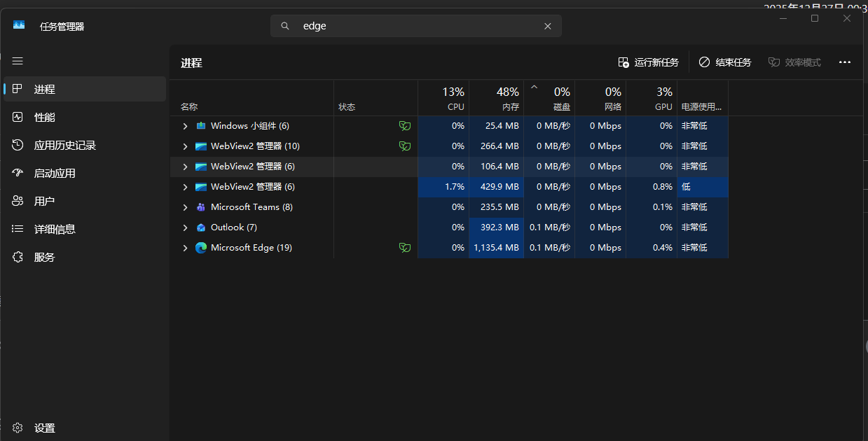The height and width of the screenshot is (441, 868).
Task: Click the Outlook process icon
Action: pyautogui.click(x=201, y=227)
